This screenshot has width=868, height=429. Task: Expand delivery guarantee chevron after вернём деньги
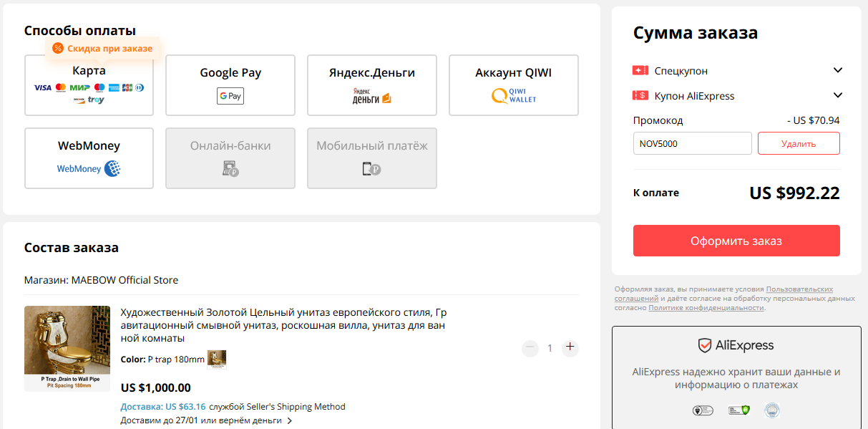(x=290, y=420)
